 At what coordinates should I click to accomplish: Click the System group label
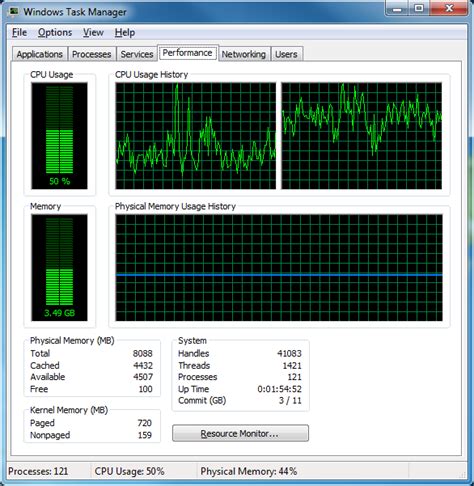[x=192, y=341]
